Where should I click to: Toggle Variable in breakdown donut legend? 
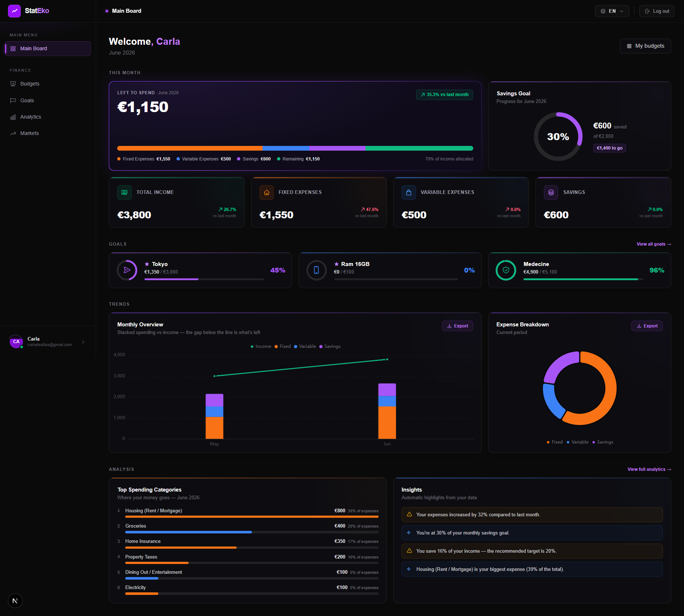click(577, 442)
